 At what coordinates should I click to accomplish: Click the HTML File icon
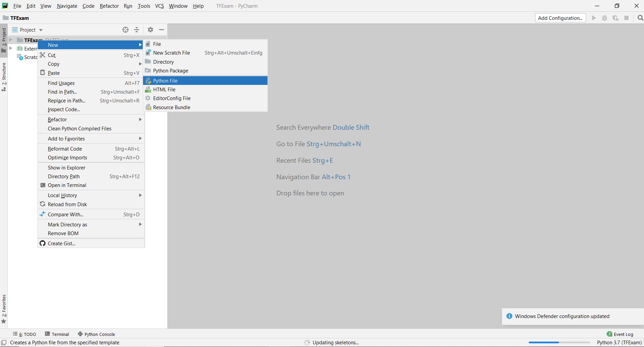pos(148,89)
